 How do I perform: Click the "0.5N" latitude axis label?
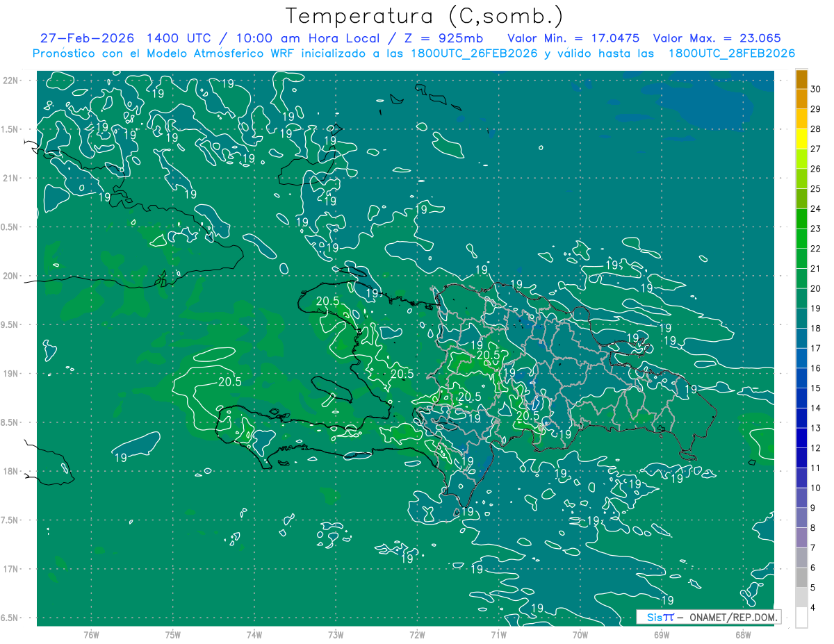(10, 227)
